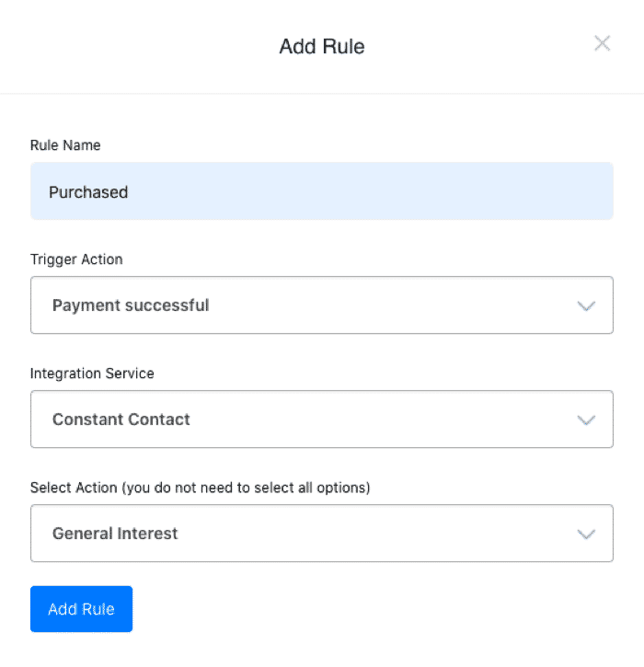Click the chevron beside Constant Contact
Image resolution: width=644 pixels, height=667 pixels.
click(x=586, y=420)
